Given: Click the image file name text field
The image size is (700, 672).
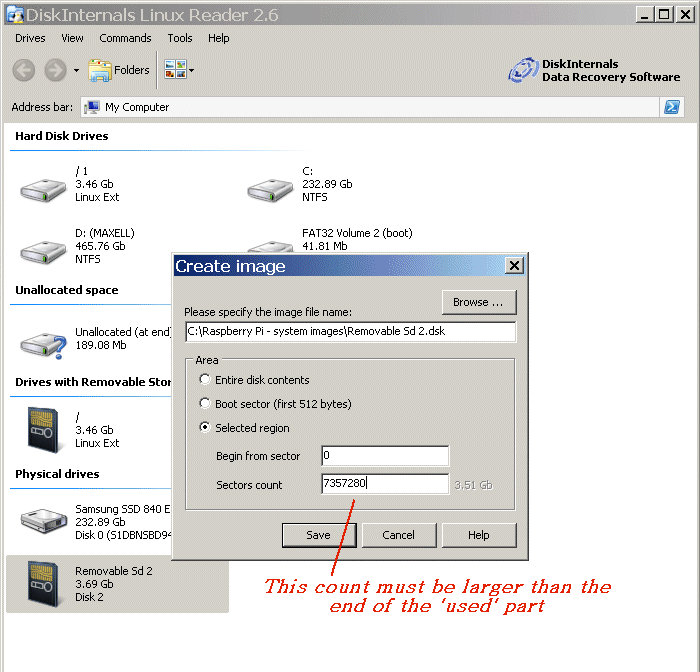Looking at the screenshot, I should [x=350, y=332].
